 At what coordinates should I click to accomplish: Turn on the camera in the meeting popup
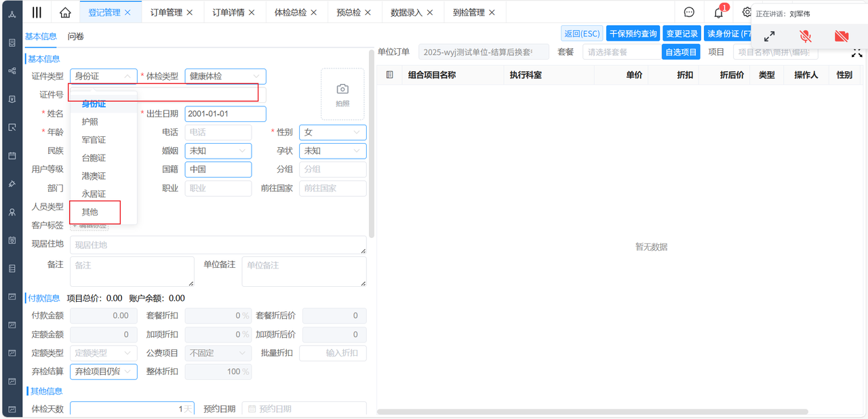[x=842, y=37]
